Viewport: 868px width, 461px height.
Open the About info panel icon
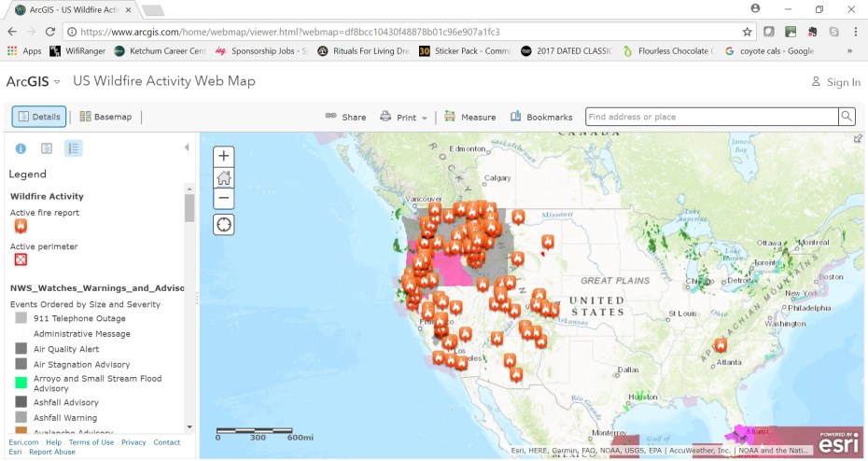click(21, 148)
